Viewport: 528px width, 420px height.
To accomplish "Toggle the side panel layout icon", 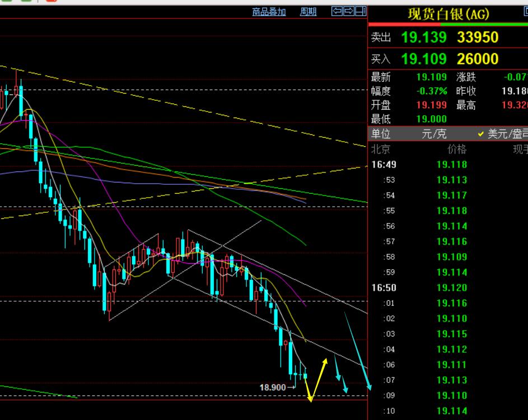I will tap(361, 11).
